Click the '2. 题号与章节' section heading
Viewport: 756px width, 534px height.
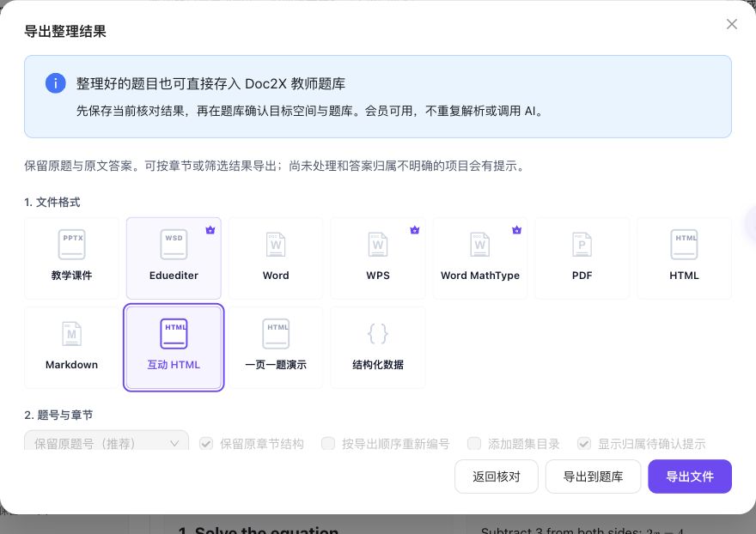point(58,415)
